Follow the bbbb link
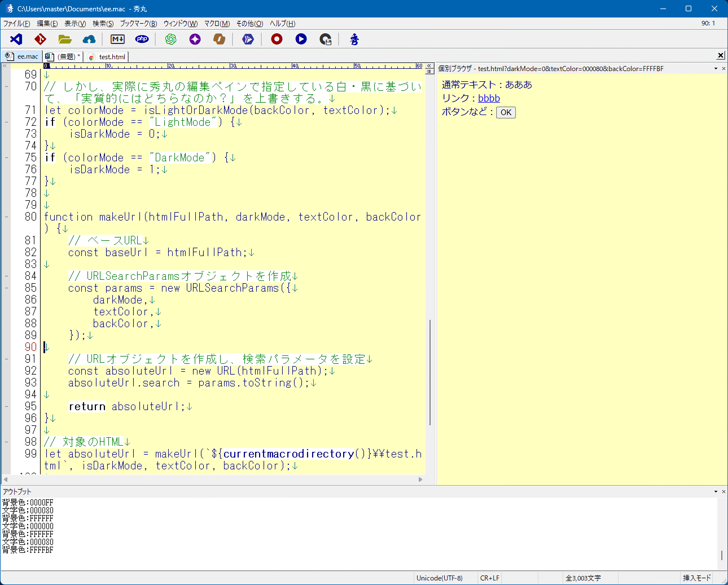Image resolution: width=728 pixels, height=585 pixels. (489, 98)
